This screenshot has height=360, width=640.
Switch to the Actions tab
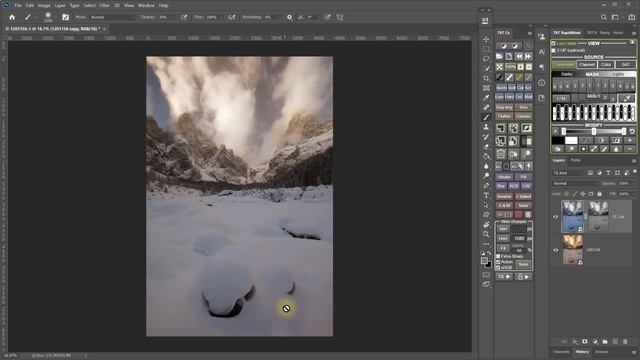pos(602,352)
